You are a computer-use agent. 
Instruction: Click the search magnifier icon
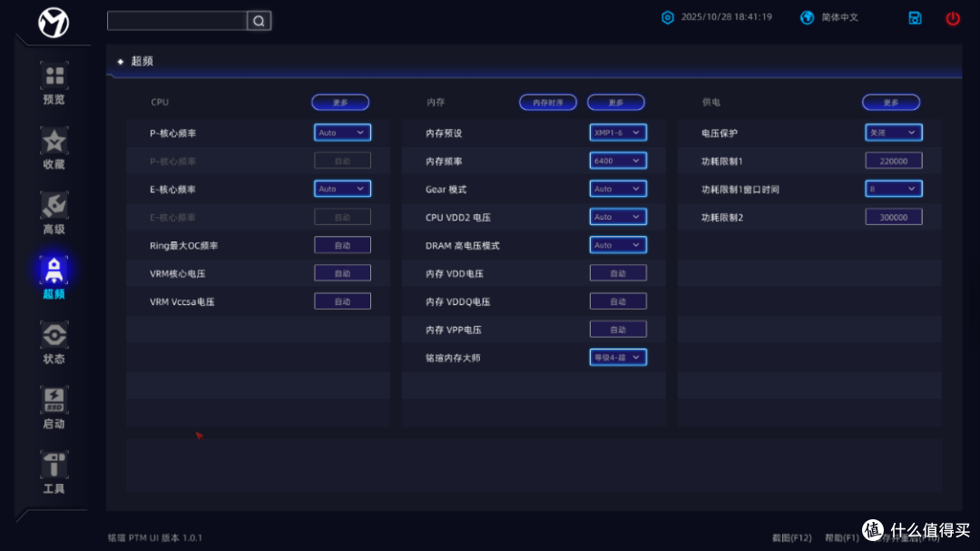click(259, 21)
